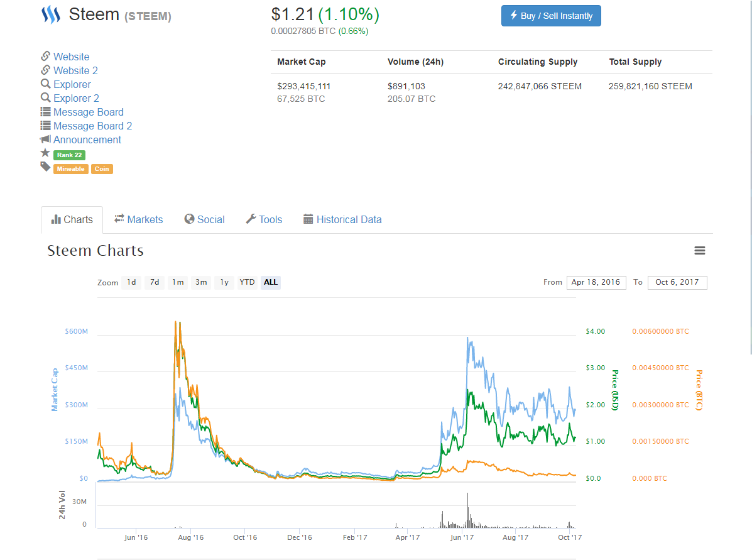Select ALL zoom range

tap(271, 282)
